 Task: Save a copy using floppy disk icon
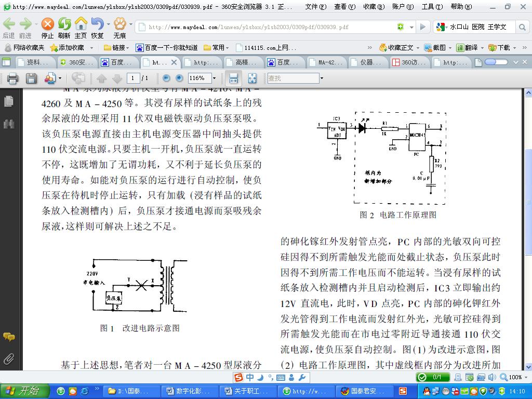coord(32,78)
